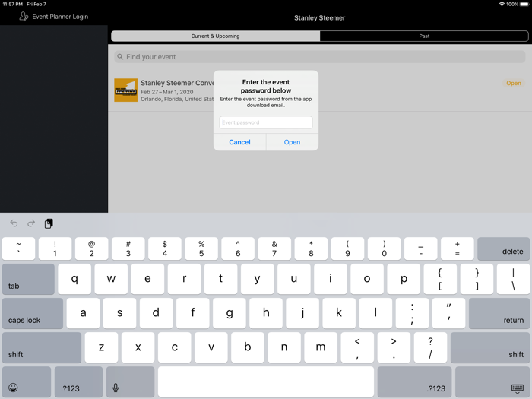Tap the backslash pipe key
The image size is (532, 399).
[513, 279]
